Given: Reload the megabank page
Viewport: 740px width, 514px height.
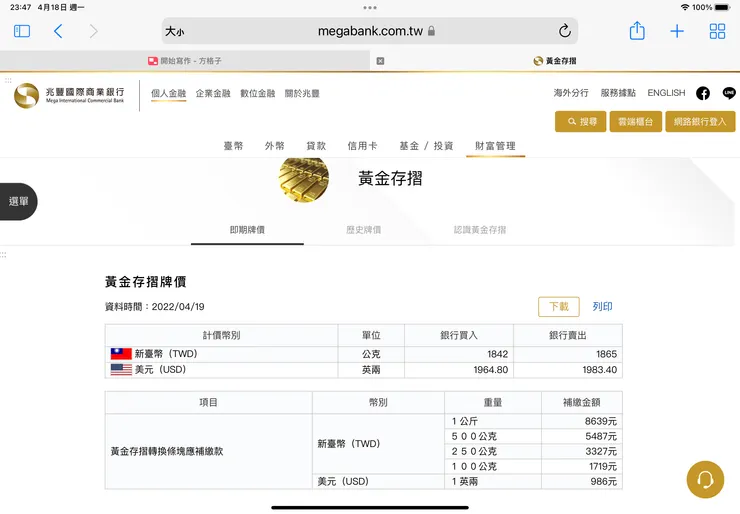Looking at the screenshot, I should tap(564, 31).
